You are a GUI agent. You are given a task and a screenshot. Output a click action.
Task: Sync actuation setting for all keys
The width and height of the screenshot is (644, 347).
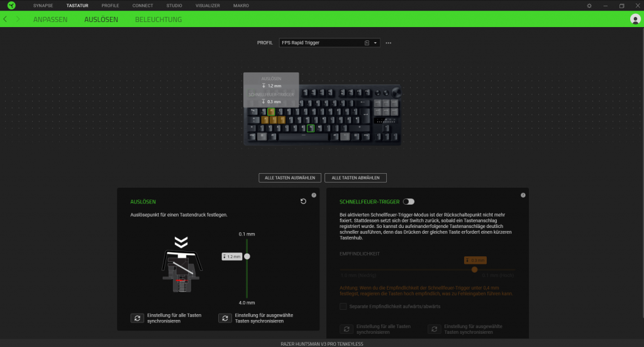click(x=137, y=318)
